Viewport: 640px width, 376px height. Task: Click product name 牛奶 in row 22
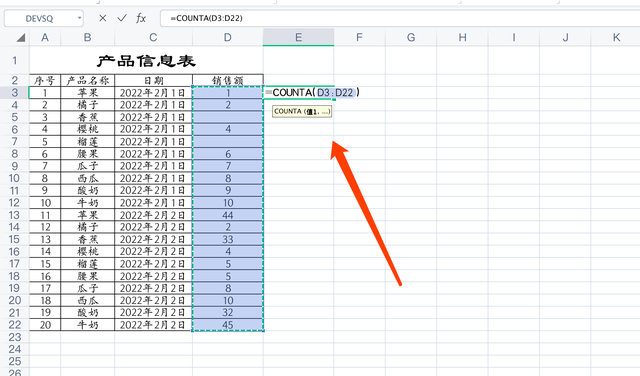tap(87, 325)
